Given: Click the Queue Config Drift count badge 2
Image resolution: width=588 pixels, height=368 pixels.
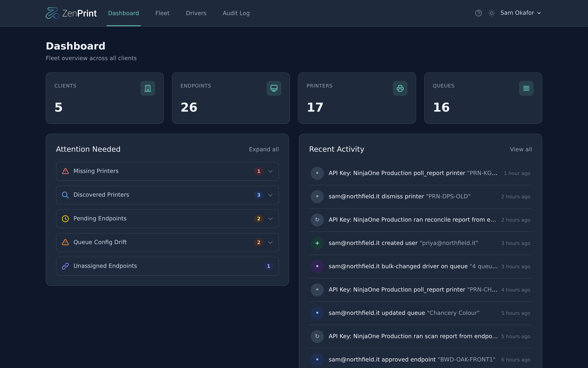Looking at the screenshot, I should pyautogui.click(x=259, y=242).
